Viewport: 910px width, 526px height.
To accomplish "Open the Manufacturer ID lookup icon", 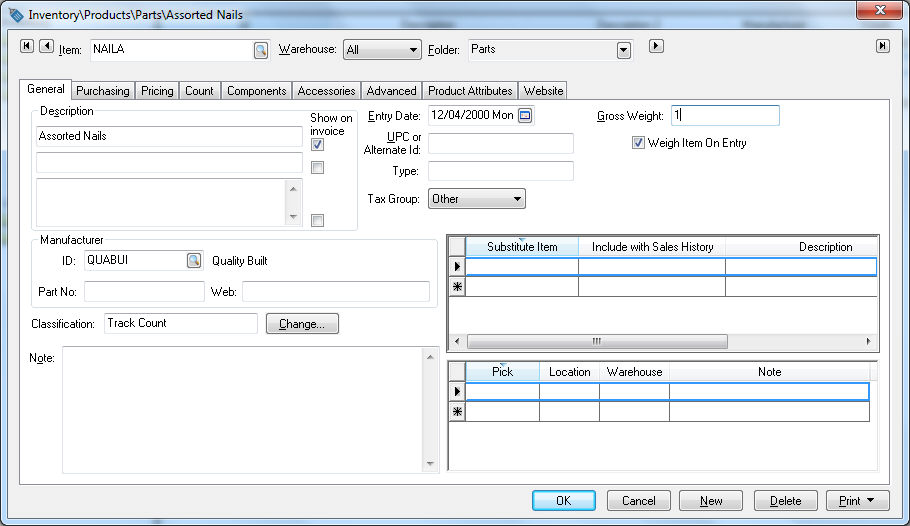I will [x=193, y=260].
